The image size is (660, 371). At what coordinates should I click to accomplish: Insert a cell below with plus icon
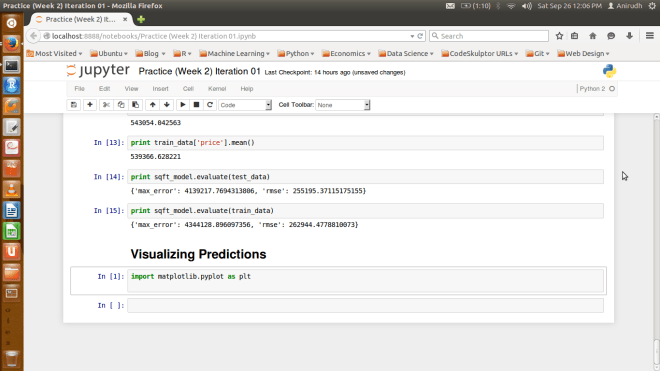[x=90, y=105]
